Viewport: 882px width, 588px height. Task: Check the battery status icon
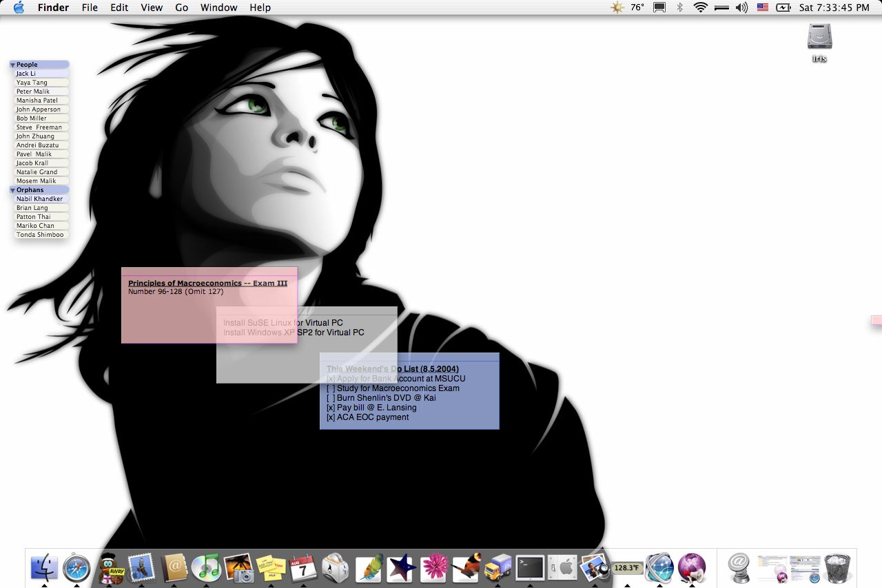coord(783,8)
